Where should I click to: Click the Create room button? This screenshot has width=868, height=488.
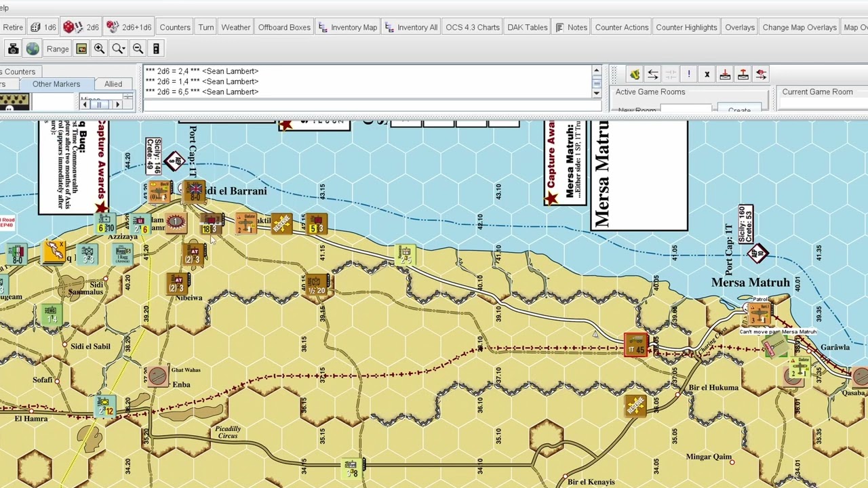(739, 109)
